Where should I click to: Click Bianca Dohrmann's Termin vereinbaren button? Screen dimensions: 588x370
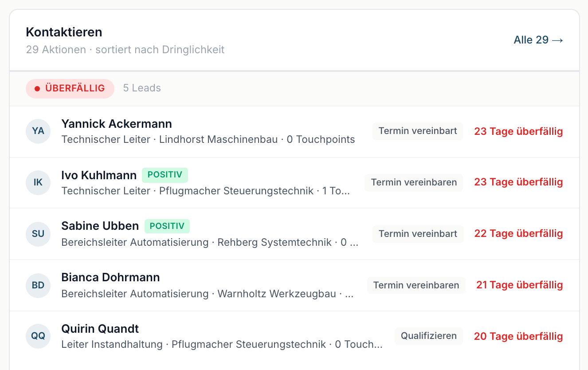tap(416, 285)
